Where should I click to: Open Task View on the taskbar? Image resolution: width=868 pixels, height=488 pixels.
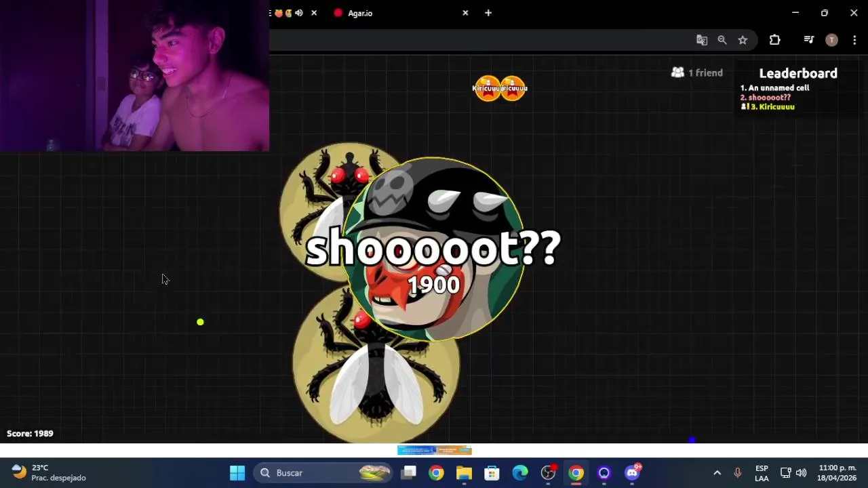point(409,472)
